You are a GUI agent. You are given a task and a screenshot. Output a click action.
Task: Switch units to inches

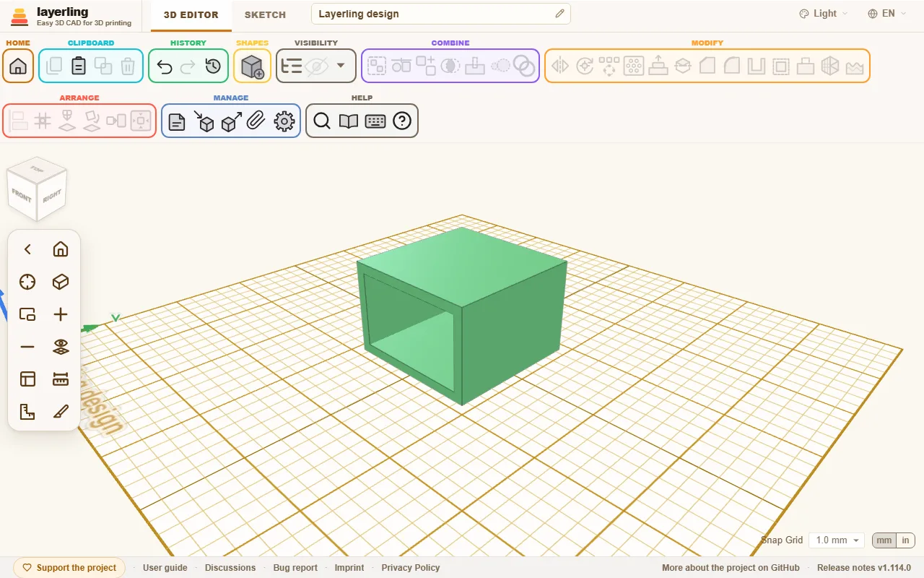[x=905, y=540]
